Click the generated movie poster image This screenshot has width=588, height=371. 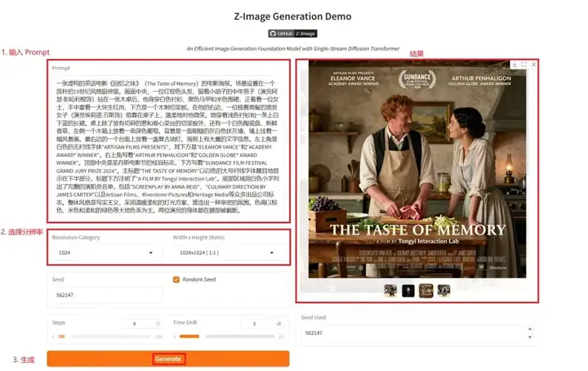click(x=417, y=169)
